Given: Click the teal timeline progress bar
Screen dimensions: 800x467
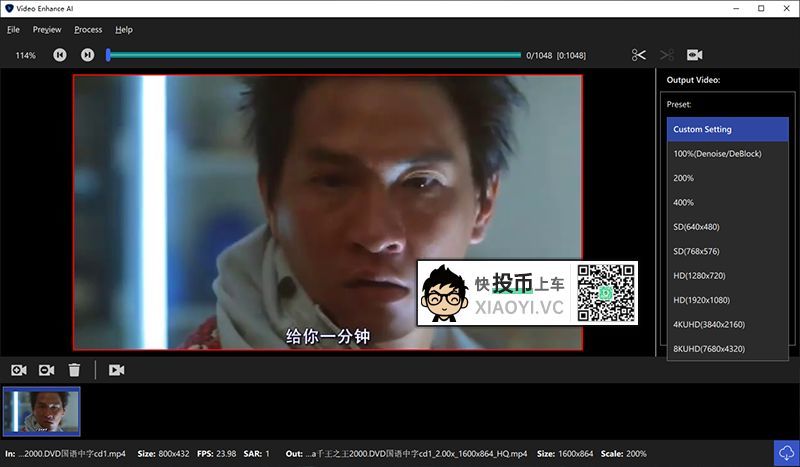Looking at the screenshot, I should pyautogui.click(x=314, y=55).
